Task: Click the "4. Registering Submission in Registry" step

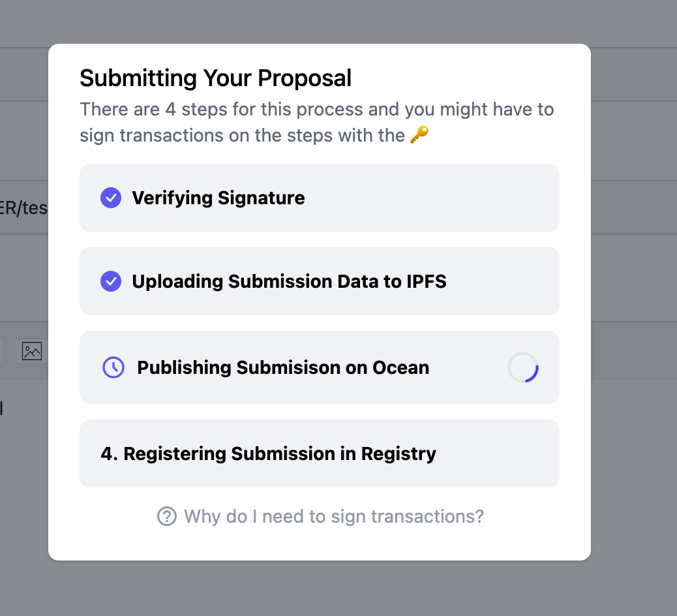Action: [x=268, y=454]
